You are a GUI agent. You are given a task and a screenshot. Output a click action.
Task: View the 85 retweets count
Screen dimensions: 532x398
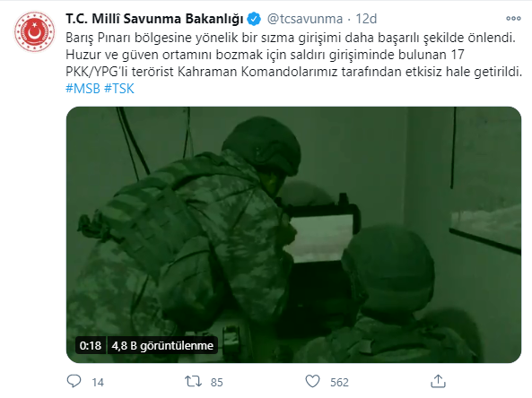(217, 383)
